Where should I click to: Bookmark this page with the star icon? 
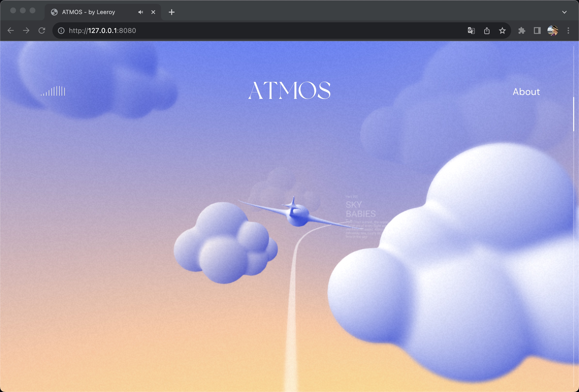[502, 31]
